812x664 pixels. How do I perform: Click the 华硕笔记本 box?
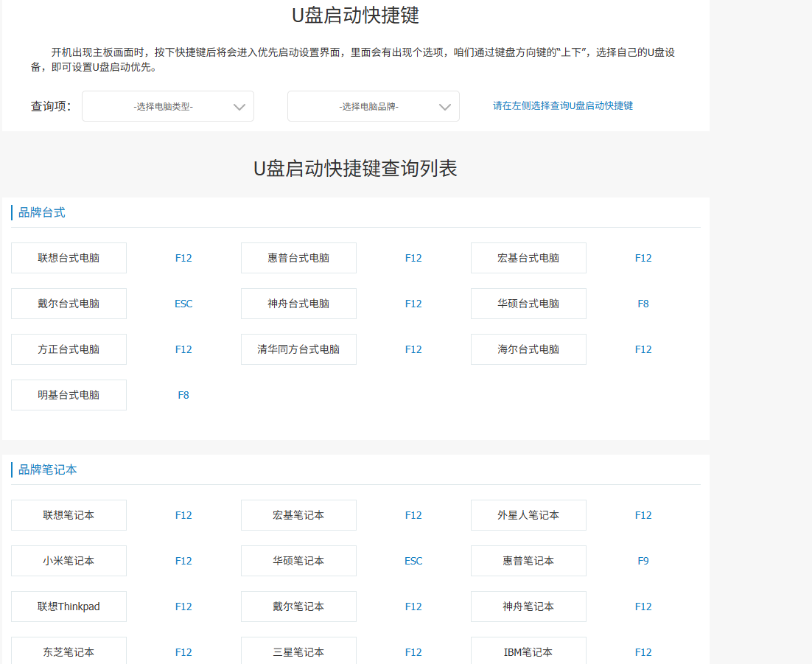(299, 560)
